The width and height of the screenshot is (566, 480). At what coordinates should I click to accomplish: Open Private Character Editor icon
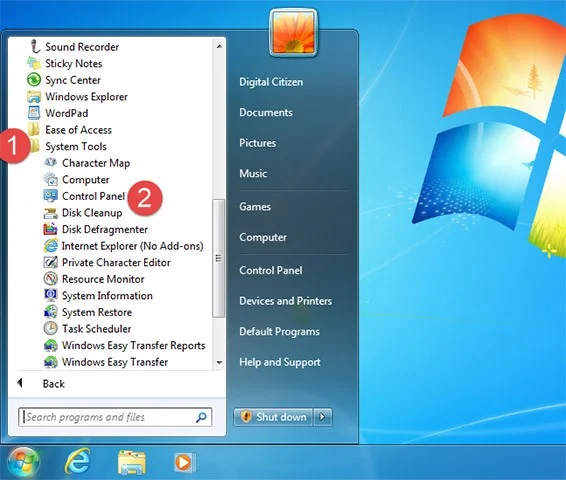click(51, 262)
